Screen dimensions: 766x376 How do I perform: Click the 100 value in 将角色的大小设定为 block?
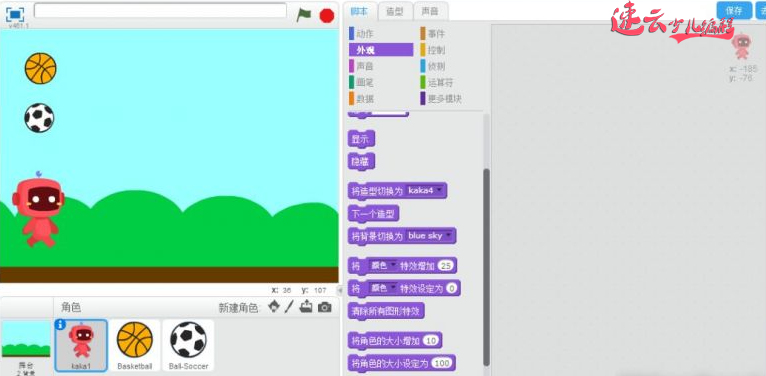[x=442, y=363]
